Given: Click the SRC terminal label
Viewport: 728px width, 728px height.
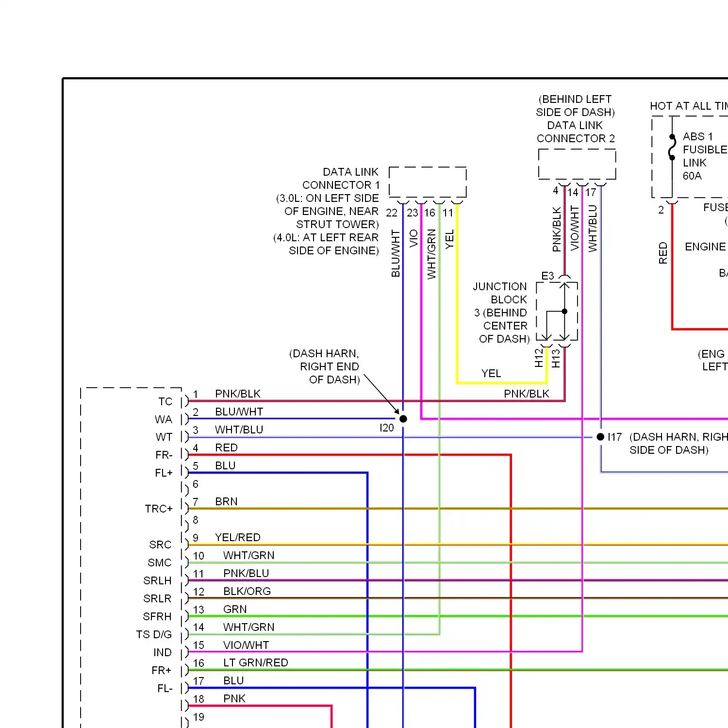Looking at the screenshot, I should pos(160,545).
